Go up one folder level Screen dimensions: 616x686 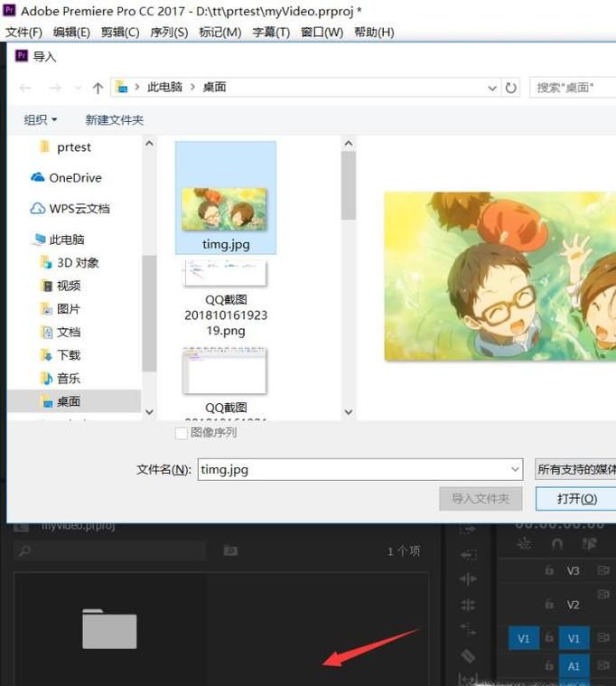coord(98,88)
